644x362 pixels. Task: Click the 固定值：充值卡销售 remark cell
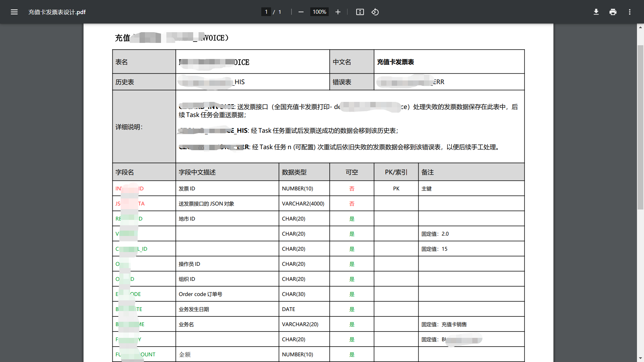click(472, 324)
